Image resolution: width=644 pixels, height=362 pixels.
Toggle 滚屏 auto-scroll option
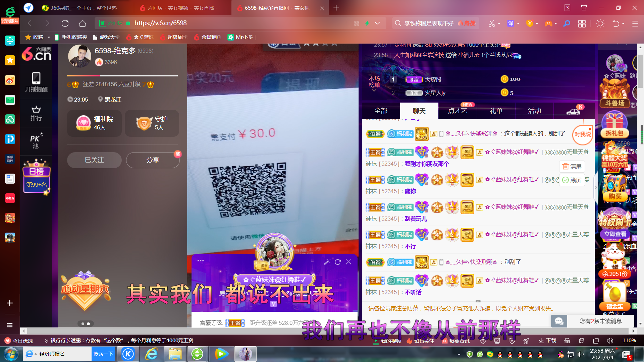[572, 180]
